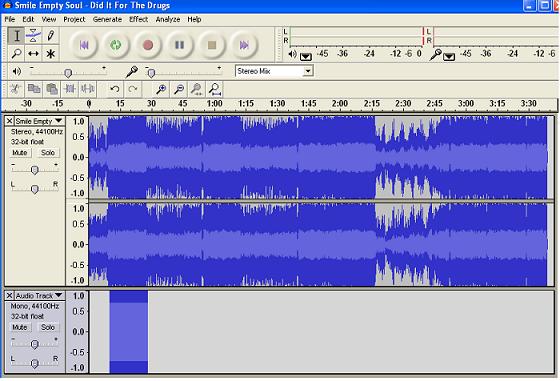Click the green Play button
The height and width of the screenshot is (381, 560).
[116, 45]
